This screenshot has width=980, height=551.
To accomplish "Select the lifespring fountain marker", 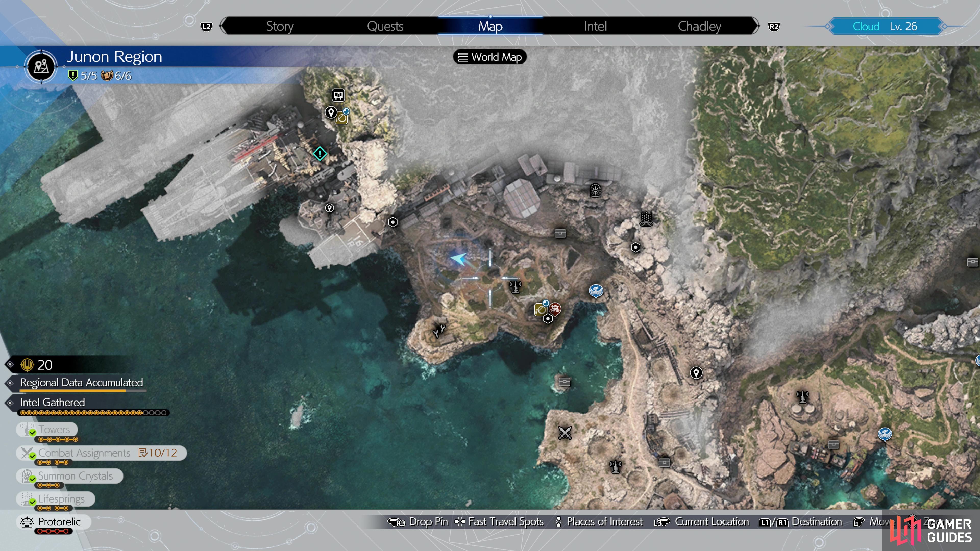I will point(646,219).
